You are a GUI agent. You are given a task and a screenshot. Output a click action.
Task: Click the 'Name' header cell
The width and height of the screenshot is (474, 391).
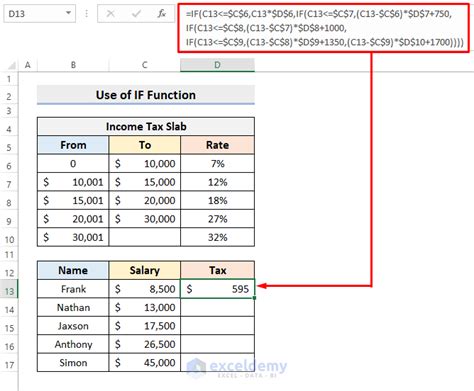coord(73,270)
